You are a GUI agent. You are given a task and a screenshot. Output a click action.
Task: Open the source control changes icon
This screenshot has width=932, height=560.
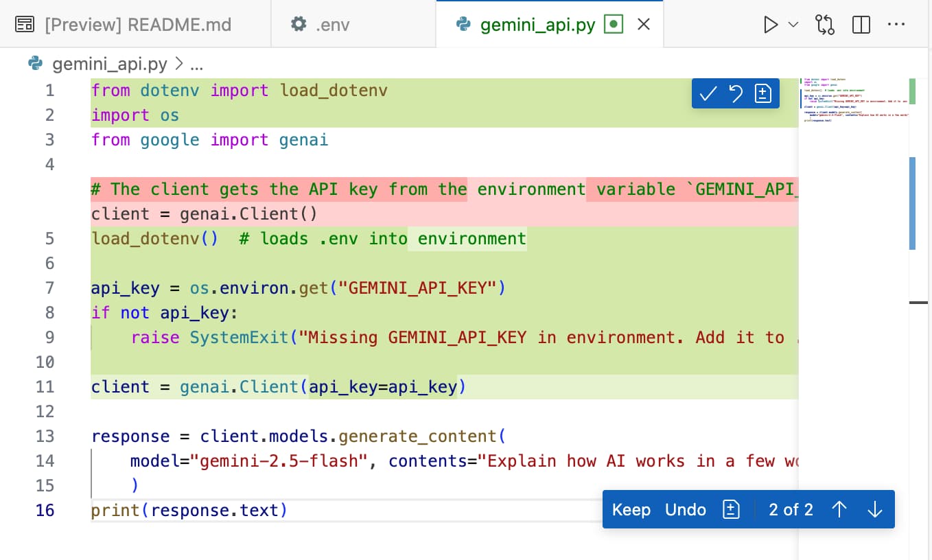[824, 25]
